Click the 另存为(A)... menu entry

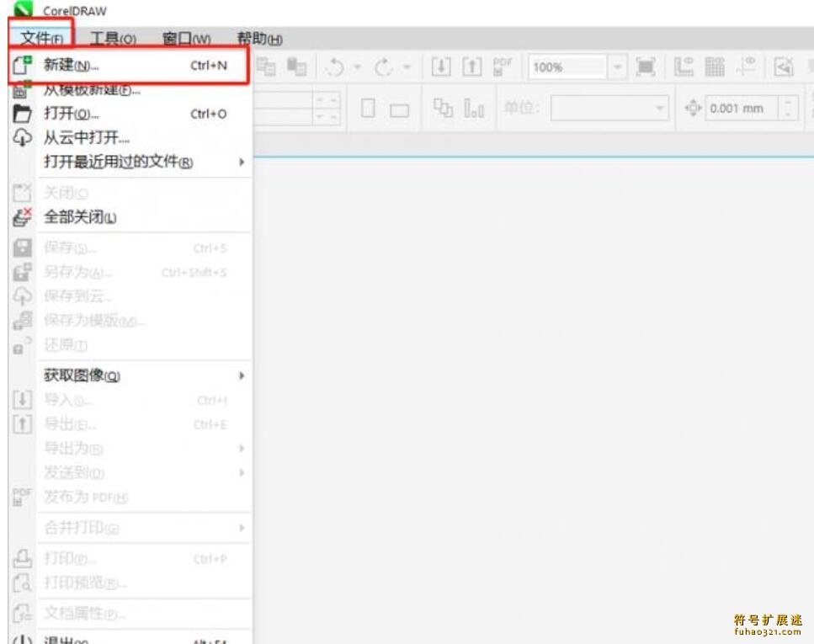click(129, 272)
